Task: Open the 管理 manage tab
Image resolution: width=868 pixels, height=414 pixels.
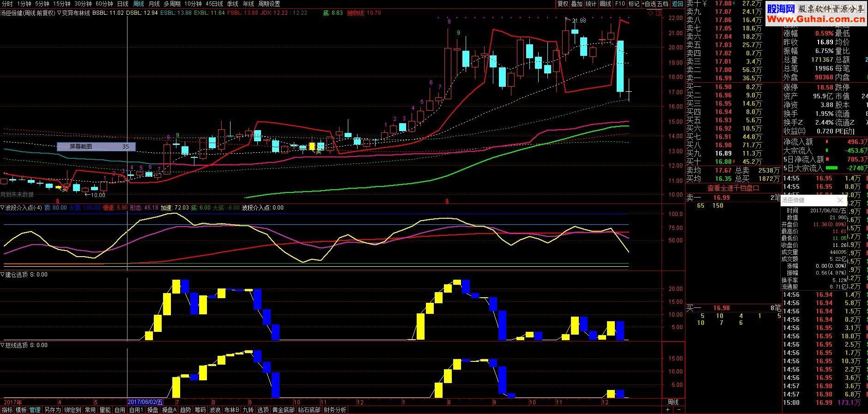Action: tap(35, 410)
